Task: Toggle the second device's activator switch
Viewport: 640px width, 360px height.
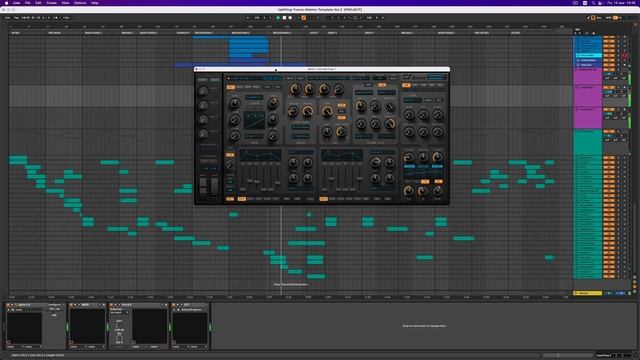Action: (71, 305)
